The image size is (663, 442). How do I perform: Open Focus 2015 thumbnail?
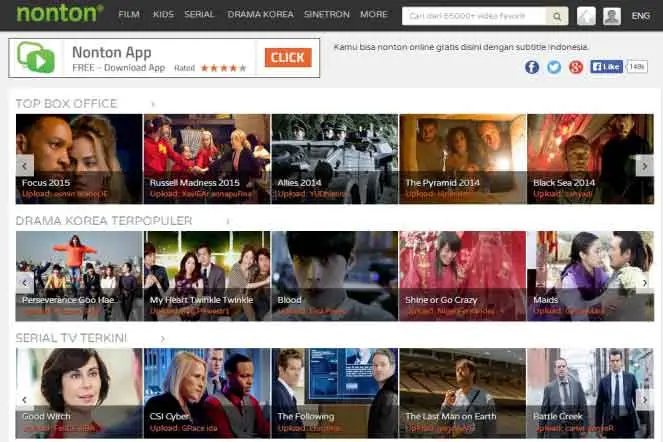click(x=79, y=159)
